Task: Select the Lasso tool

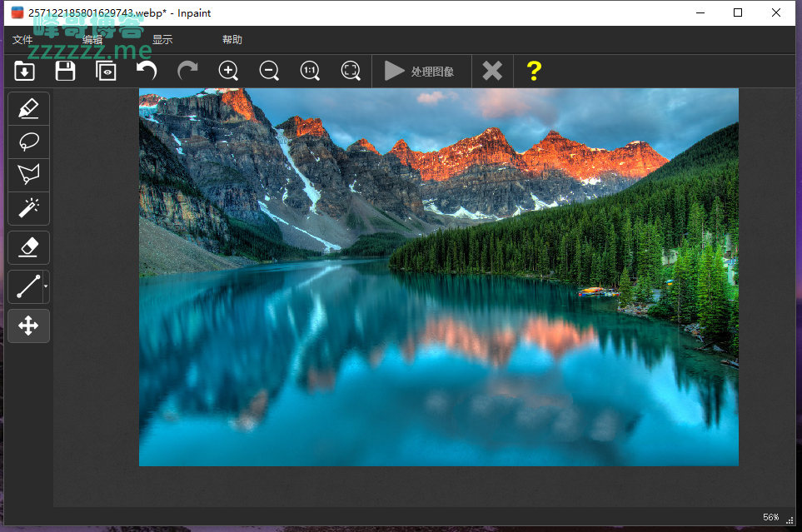Action: click(28, 142)
